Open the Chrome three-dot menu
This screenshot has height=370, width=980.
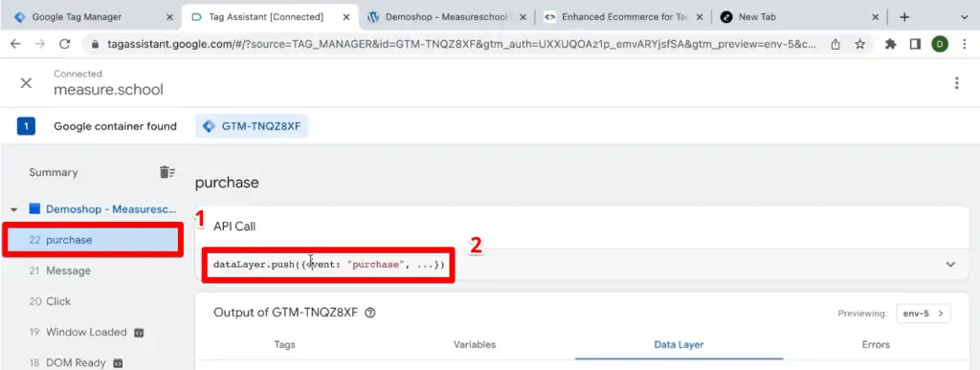[965, 44]
